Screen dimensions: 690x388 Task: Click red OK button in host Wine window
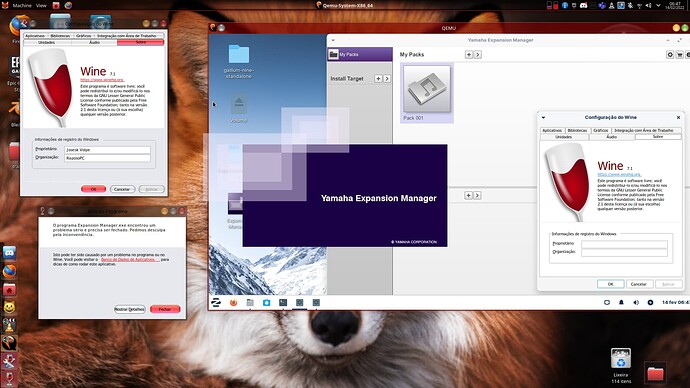(93, 189)
